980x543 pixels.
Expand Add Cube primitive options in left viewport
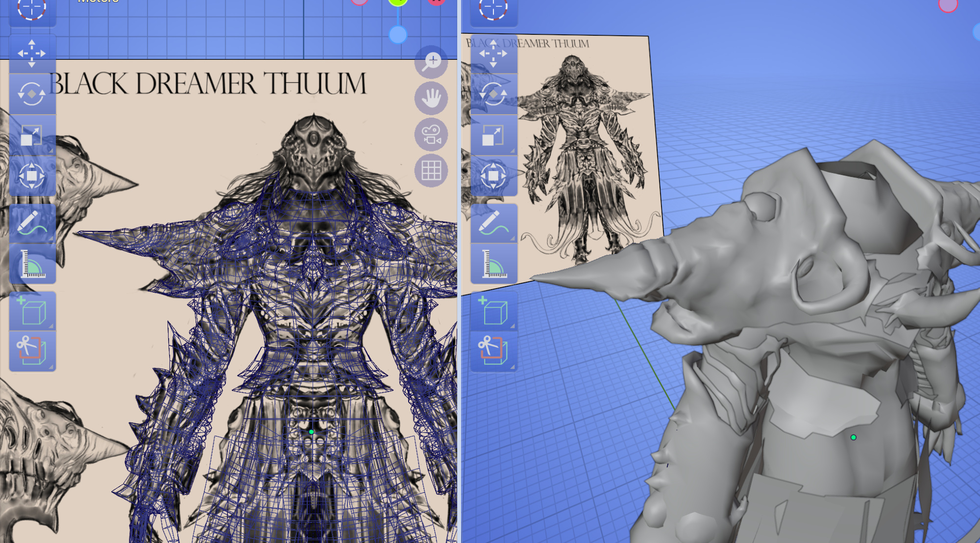coord(51,326)
